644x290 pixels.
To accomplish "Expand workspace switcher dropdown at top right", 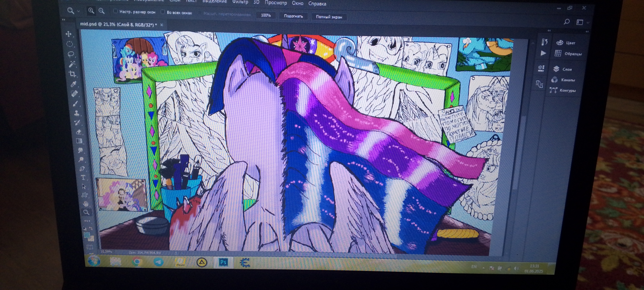I will (x=588, y=23).
